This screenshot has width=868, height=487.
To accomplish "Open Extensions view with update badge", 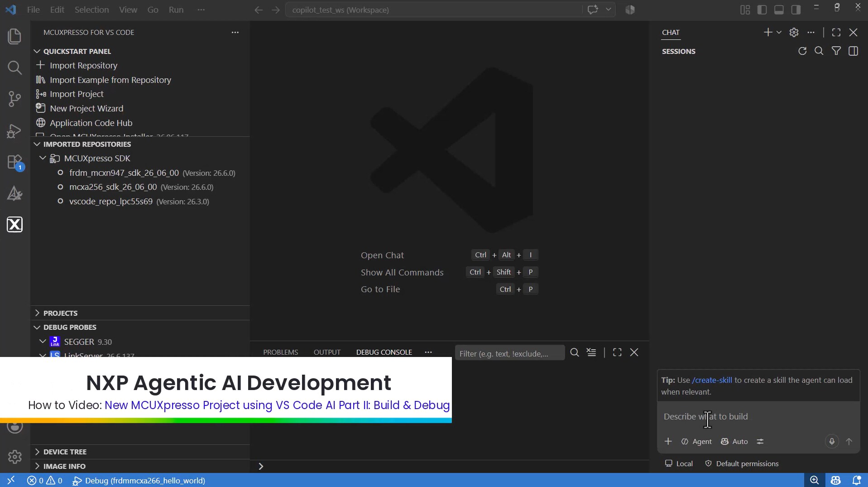I will click(x=14, y=162).
